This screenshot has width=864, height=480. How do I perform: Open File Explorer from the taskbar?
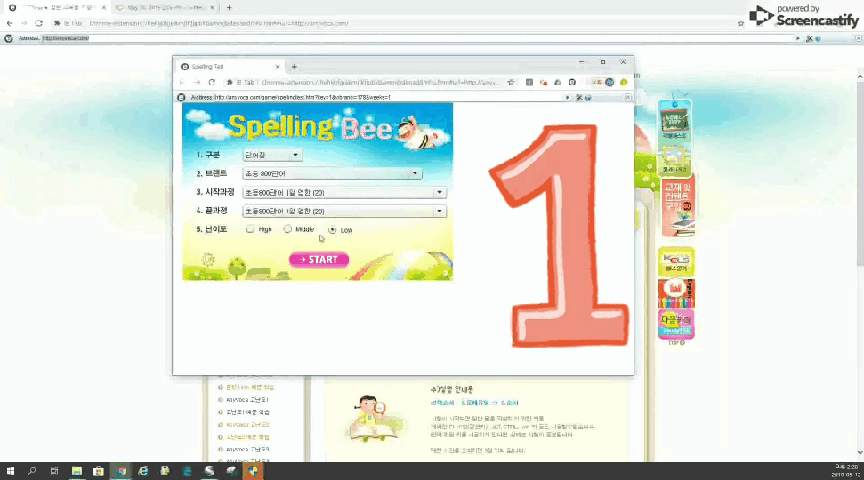click(x=77, y=471)
